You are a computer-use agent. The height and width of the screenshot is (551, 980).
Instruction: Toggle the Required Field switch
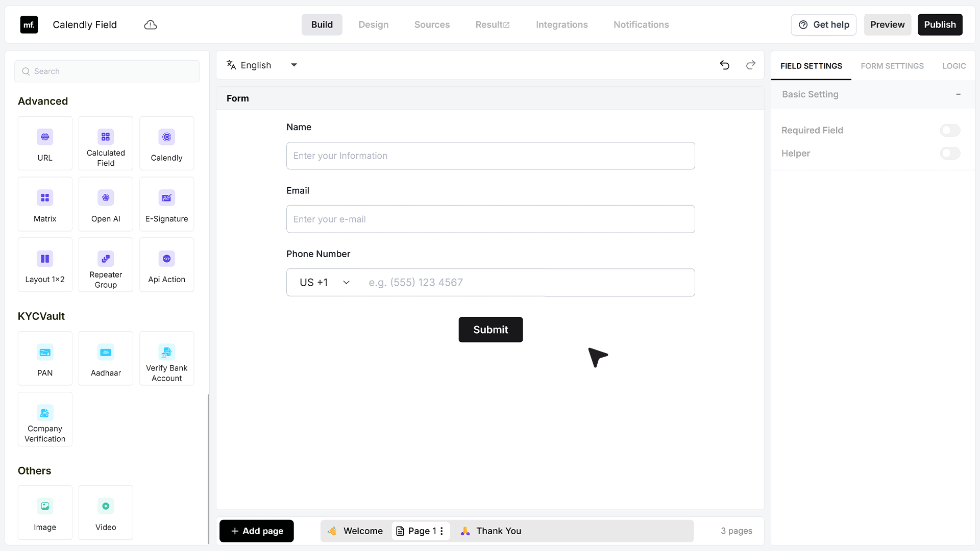click(950, 130)
